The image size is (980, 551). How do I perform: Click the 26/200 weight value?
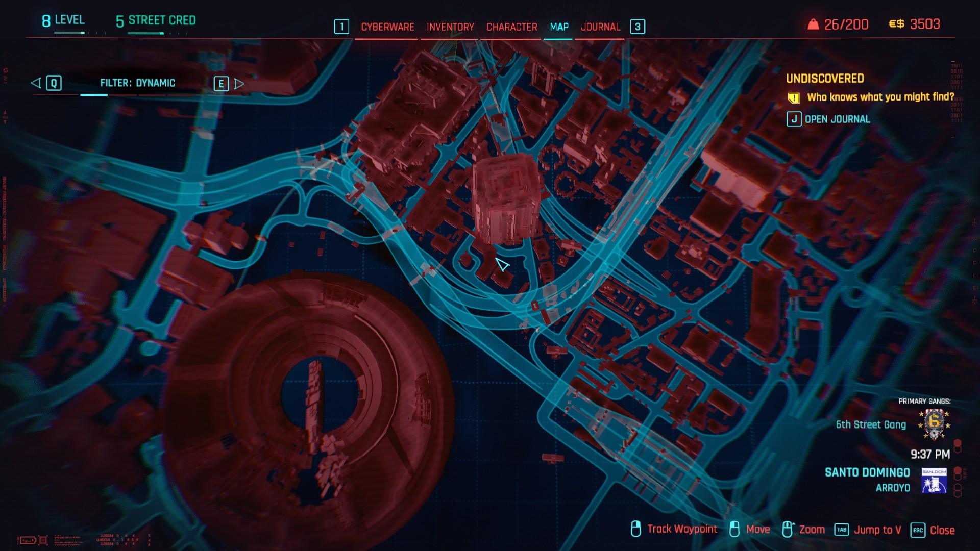[x=846, y=24]
